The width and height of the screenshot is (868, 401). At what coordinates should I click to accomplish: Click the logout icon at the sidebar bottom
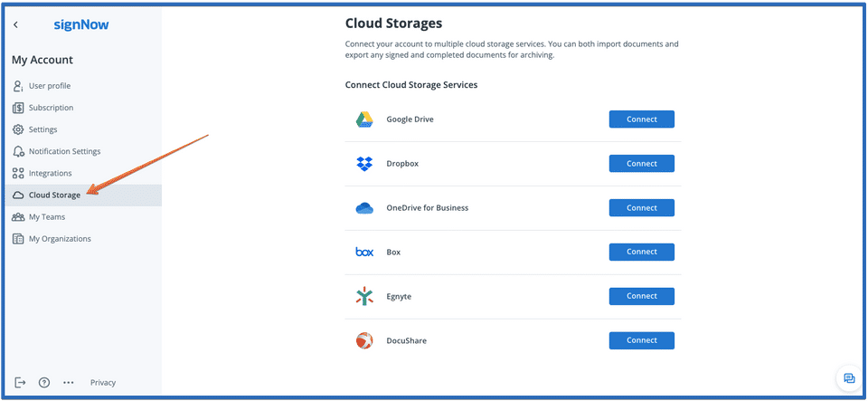21,383
